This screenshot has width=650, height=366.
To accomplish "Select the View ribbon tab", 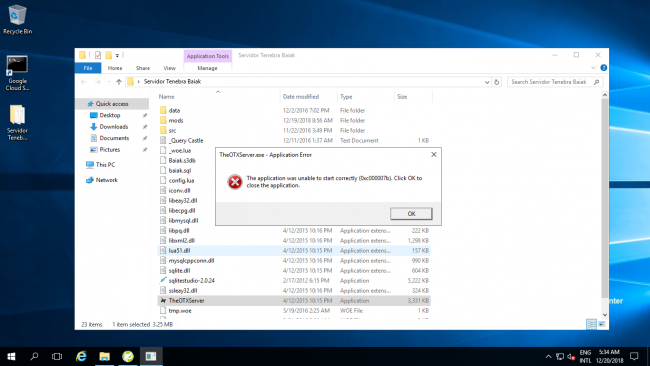I will [x=169, y=68].
